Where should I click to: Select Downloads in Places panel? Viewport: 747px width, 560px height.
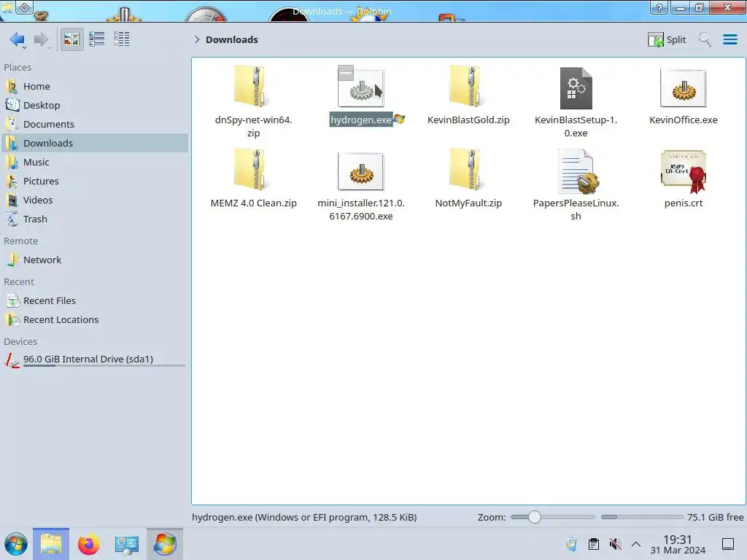tap(94, 144)
